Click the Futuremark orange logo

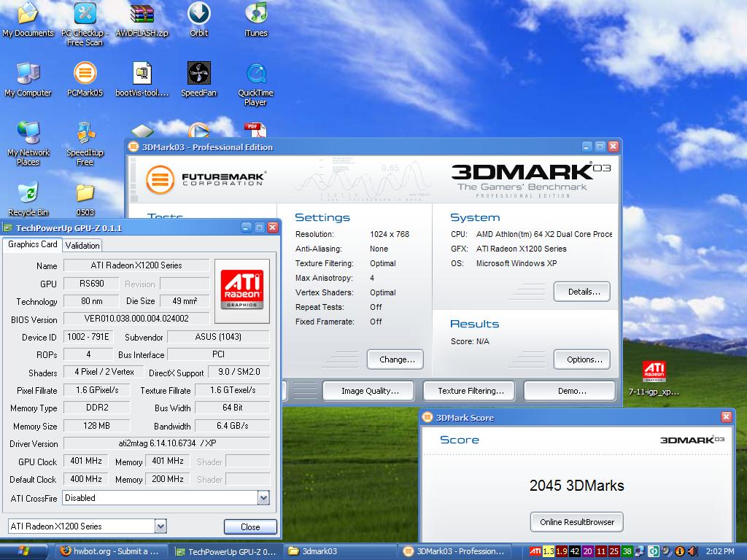click(x=160, y=179)
